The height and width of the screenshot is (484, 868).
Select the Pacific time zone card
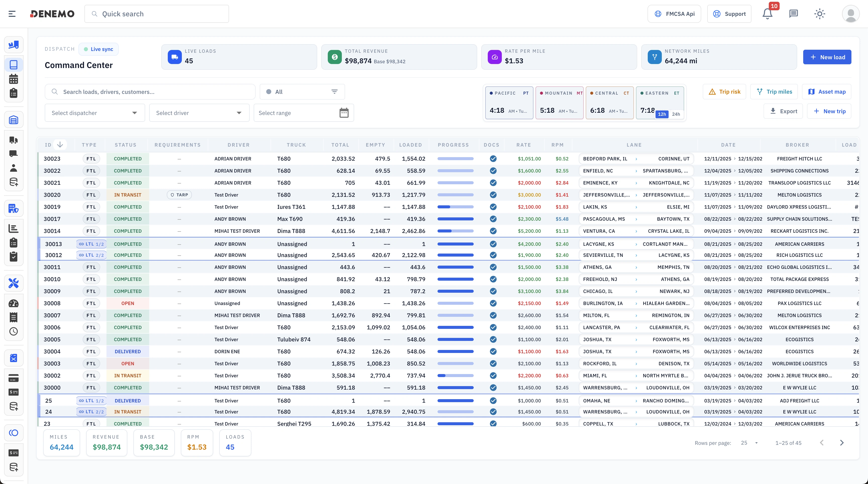[509, 102]
